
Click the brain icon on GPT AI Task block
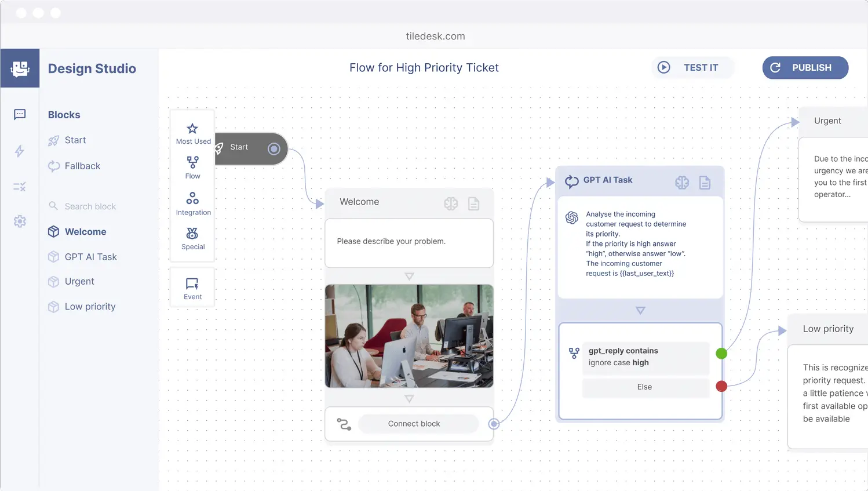[x=682, y=183]
